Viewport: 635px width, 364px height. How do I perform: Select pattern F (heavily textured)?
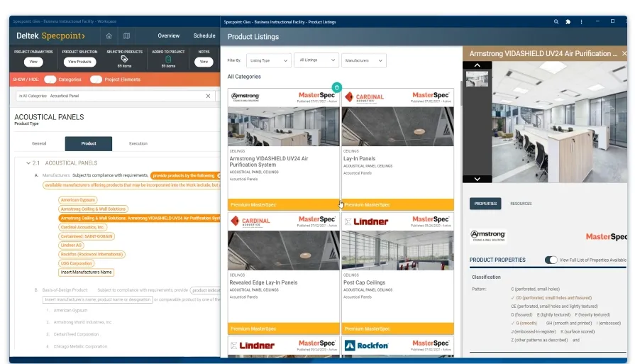[592, 314]
